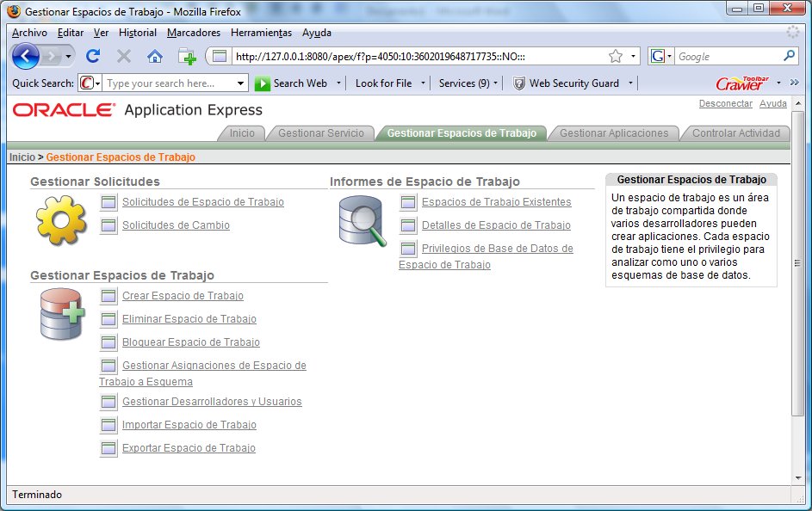
Task: Open the address bar URL history dropdown
Action: 633,56
